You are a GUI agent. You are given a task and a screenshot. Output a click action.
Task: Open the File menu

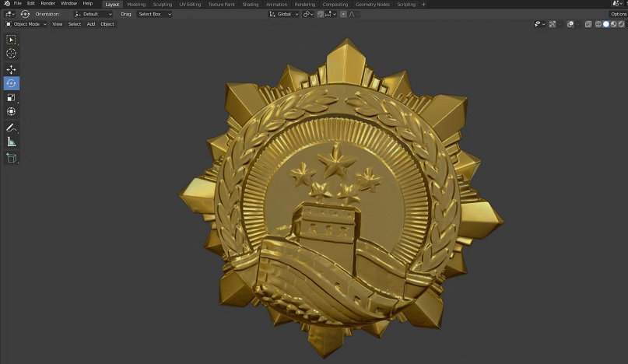18,4
